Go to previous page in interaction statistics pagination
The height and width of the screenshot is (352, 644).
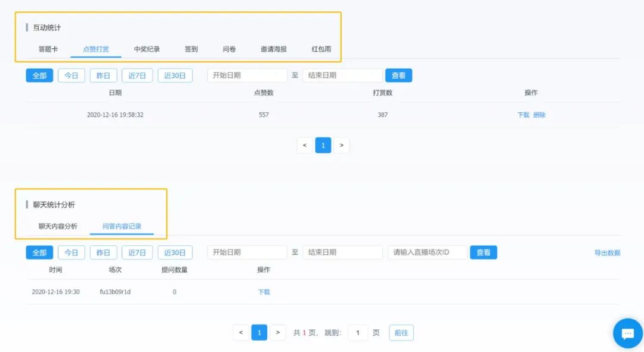[x=305, y=145]
